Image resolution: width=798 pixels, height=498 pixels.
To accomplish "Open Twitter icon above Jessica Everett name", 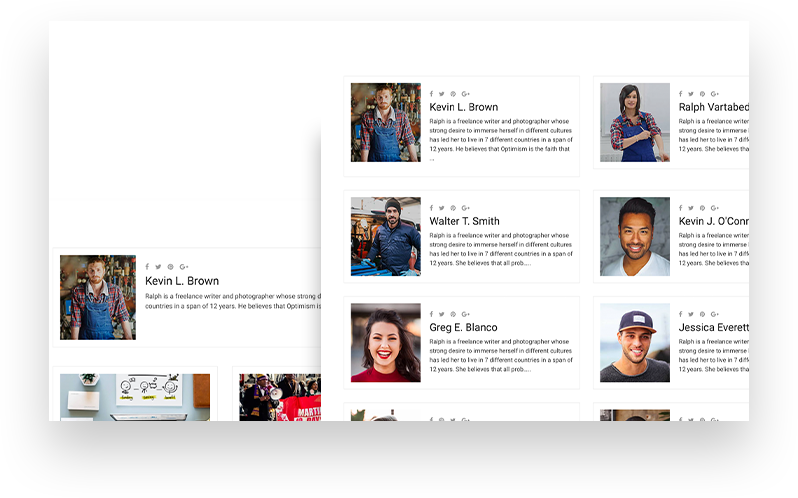I will (690, 314).
